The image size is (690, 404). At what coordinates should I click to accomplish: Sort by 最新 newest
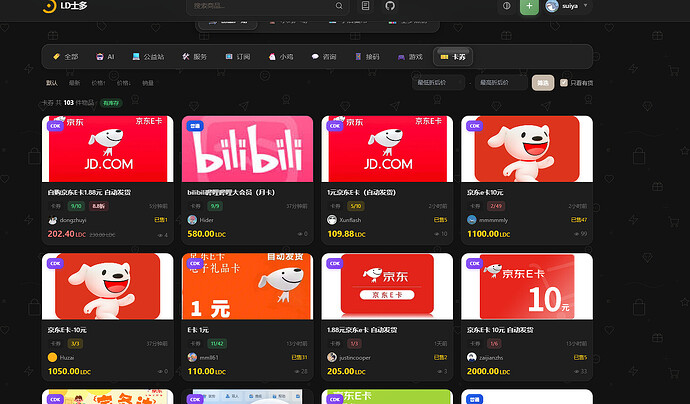pos(74,83)
